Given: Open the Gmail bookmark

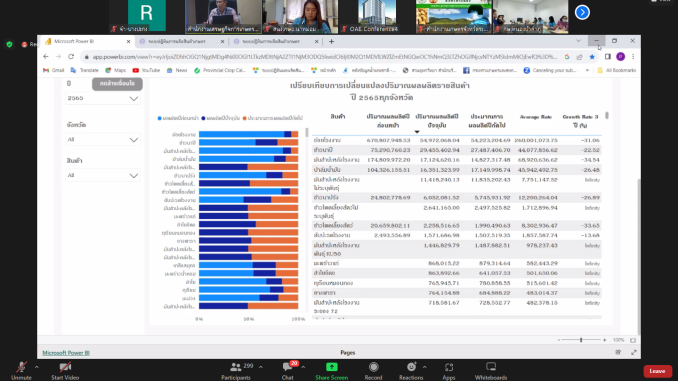Looking at the screenshot, I should coord(53,70).
